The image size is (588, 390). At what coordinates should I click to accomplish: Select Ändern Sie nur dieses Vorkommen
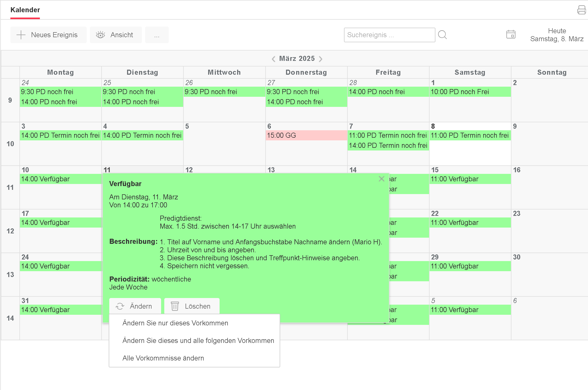175,323
